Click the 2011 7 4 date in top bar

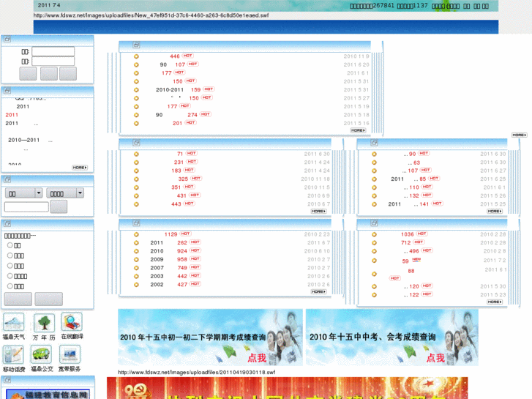pos(49,5)
